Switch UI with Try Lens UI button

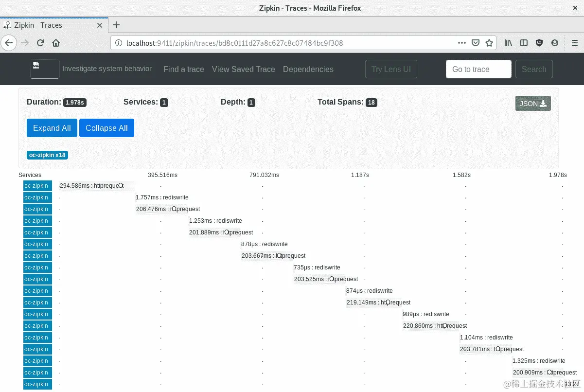coord(391,69)
